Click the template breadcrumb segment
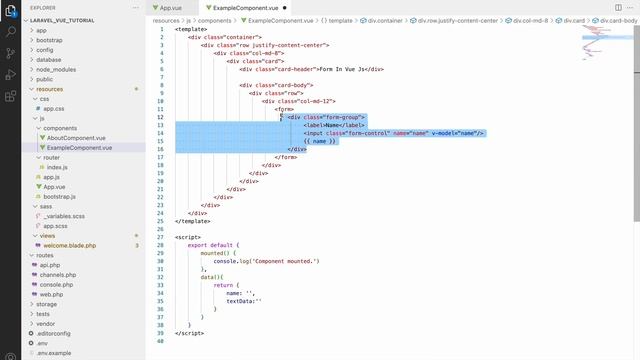The width and height of the screenshot is (640, 360). [340, 21]
